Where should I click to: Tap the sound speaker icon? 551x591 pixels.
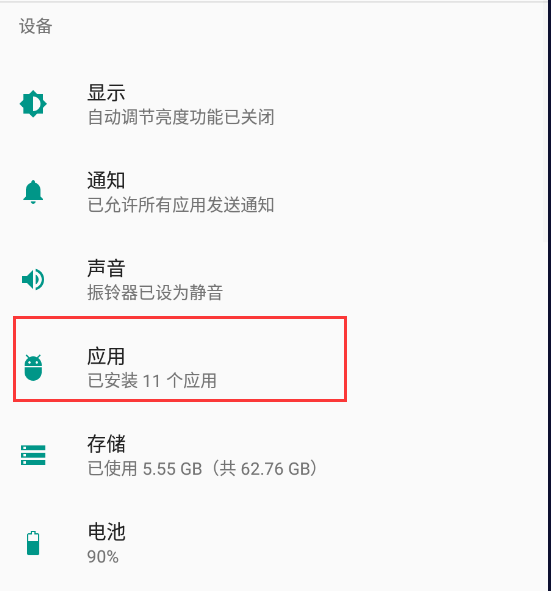point(33,279)
